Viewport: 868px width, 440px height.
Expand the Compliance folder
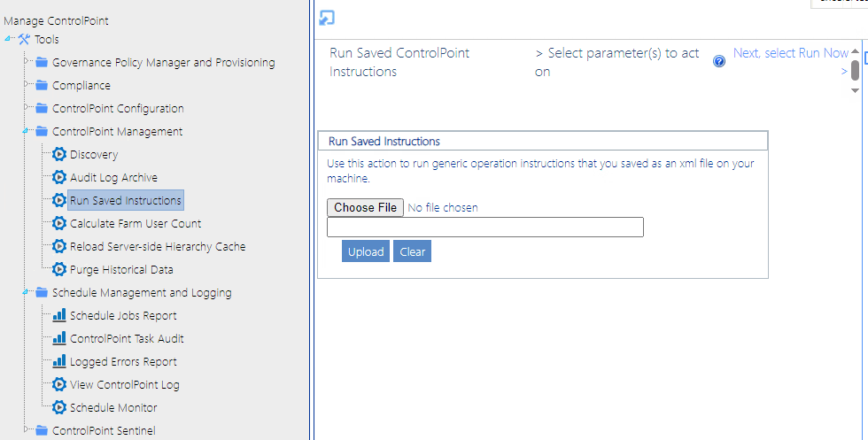point(27,85)
